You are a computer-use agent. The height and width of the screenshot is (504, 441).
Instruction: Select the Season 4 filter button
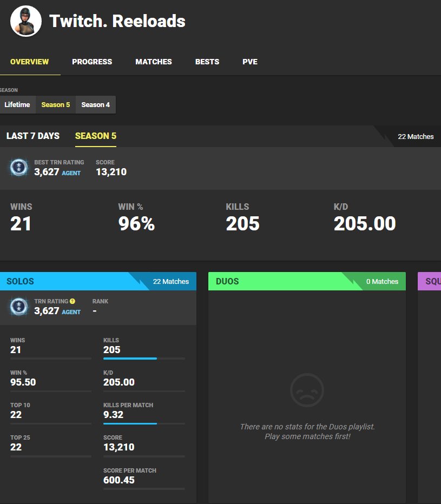[96, 104]
